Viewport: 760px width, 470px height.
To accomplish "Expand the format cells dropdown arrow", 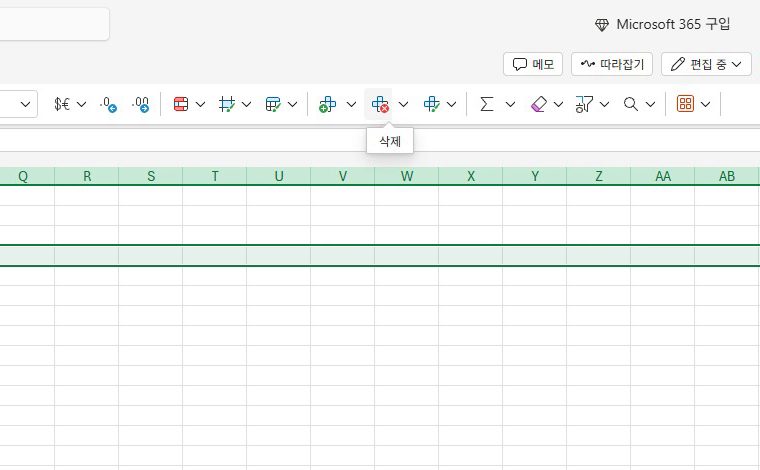I will (x=451, y=104).
